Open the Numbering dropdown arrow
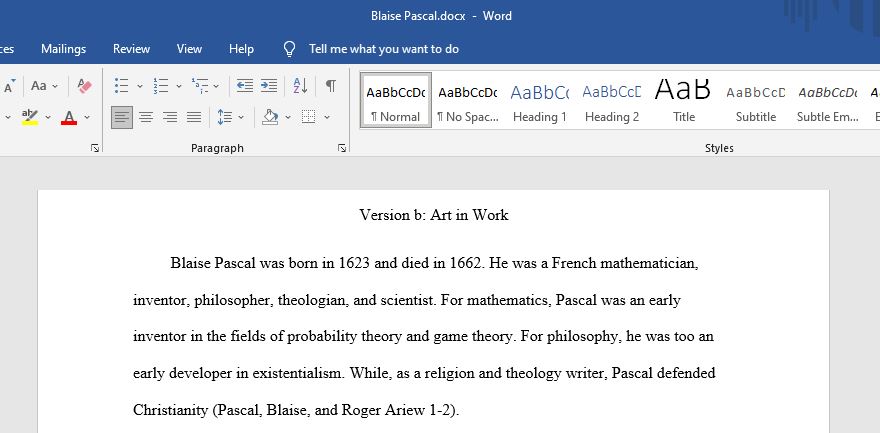Screen dimensions: 880x433 point(179,86)
